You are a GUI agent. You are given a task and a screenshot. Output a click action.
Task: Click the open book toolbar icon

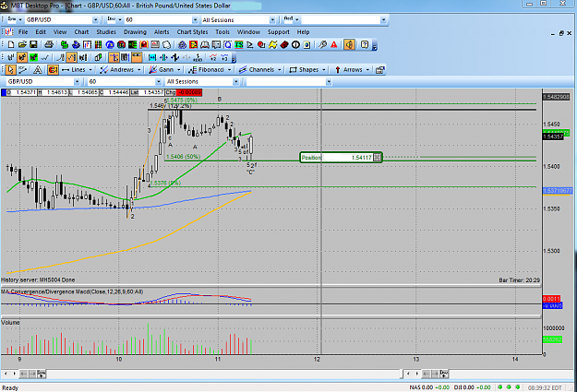point(205,44)
